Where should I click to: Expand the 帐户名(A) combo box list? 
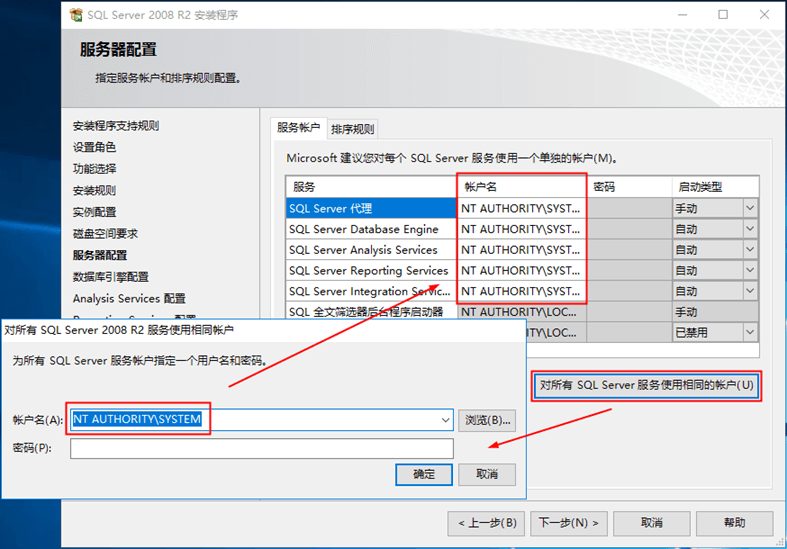coord(445,420)
